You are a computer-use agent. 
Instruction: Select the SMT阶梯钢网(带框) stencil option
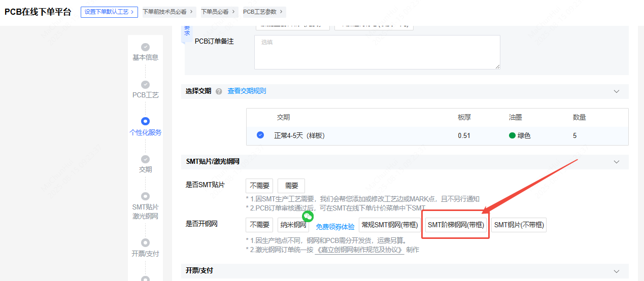click(x=456, y=225)
